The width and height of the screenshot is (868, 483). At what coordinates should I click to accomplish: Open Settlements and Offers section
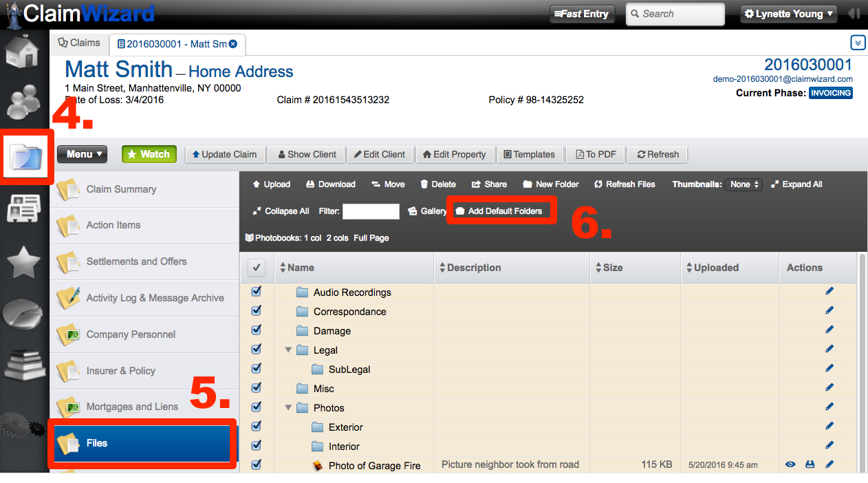click(x=136, y=261)
